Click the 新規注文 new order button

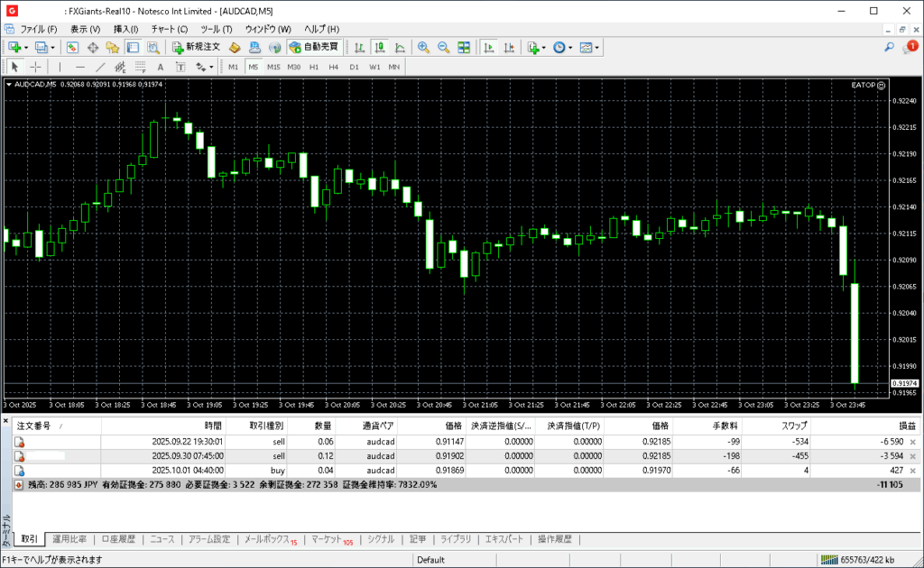196,47
